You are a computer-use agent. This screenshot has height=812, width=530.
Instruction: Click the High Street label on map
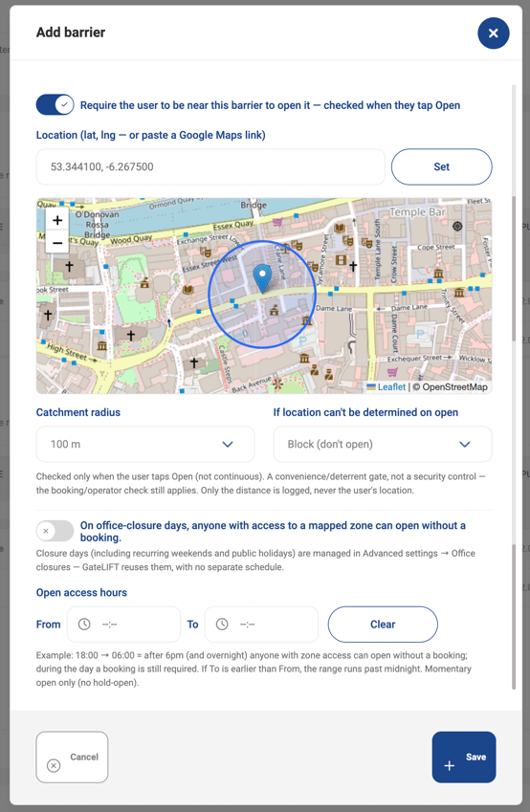(x=66, y=352)
